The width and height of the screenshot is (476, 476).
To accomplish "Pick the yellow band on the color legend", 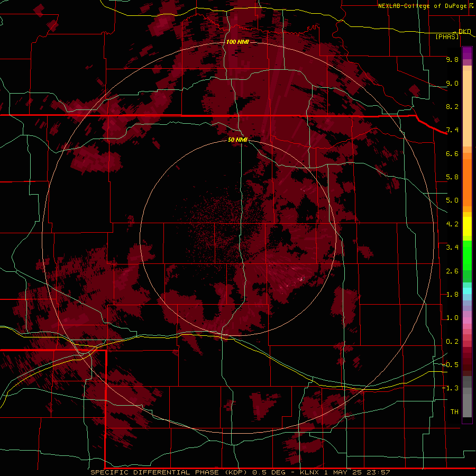I will coord(467,226).
